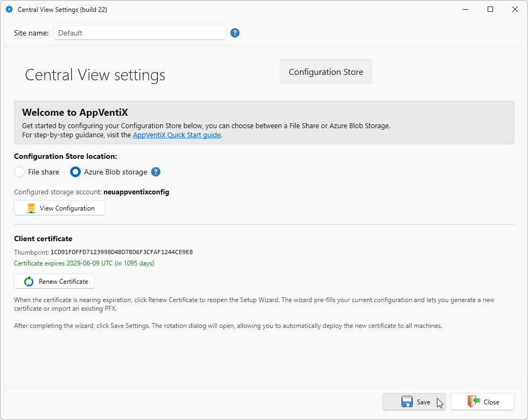Click the gear app icon in title bar

click(x=9, y=10)
